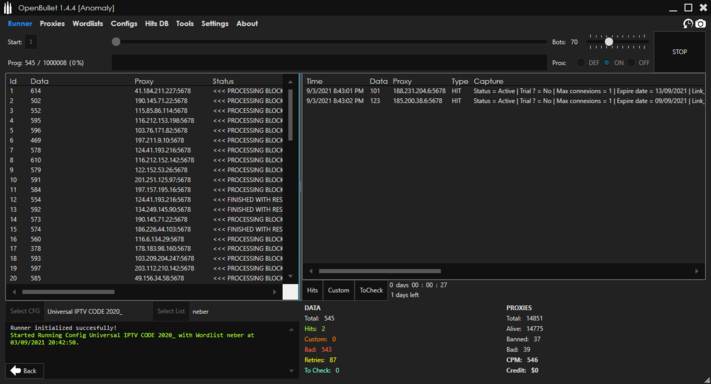Click the hits list horizontal scrollbar thumb
Image resolution: width=711 pixels, height=384 pixels.
[380, 271]
